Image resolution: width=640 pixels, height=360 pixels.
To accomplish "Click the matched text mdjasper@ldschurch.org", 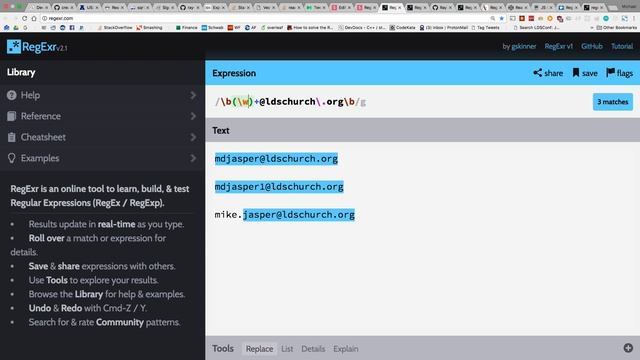I will (x=276, y=159).
